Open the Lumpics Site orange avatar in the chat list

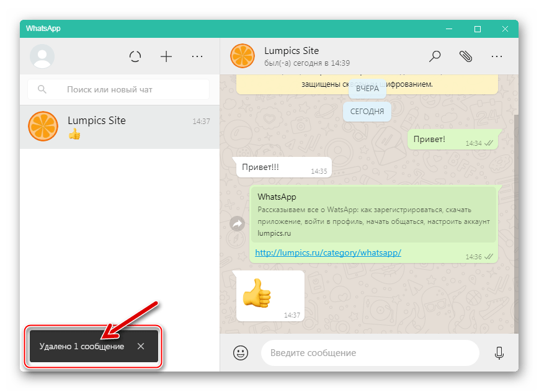click(43, 126)
